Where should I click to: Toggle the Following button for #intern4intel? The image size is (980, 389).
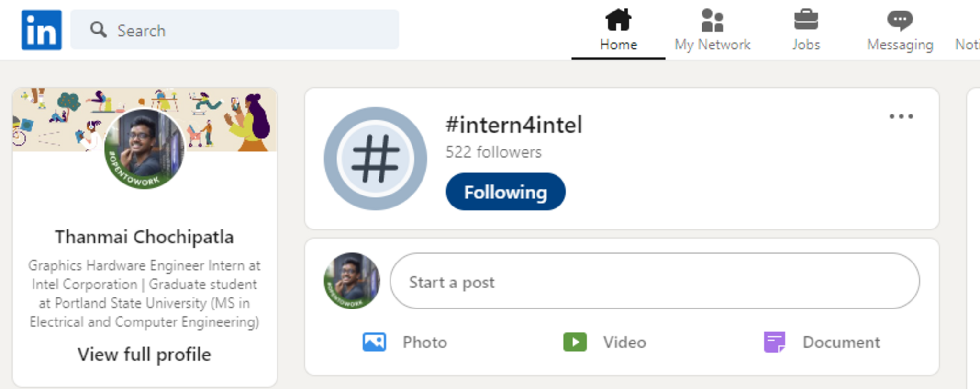505,192
